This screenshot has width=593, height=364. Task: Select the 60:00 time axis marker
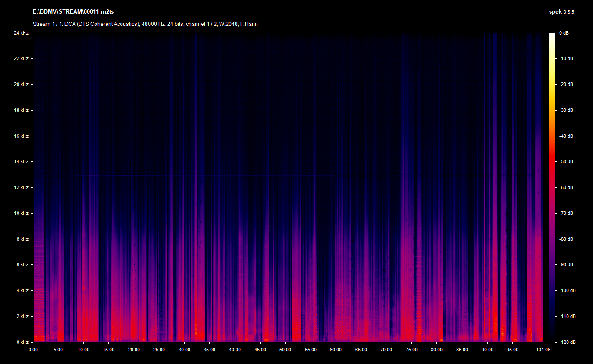[336, 350]
